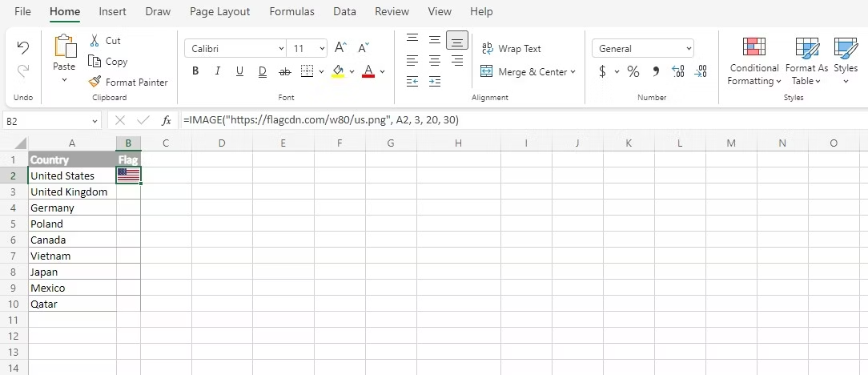Viewport: 868px width, 375px height.
Task: Open the Name Box dropdown arrow
Action: 94,120
